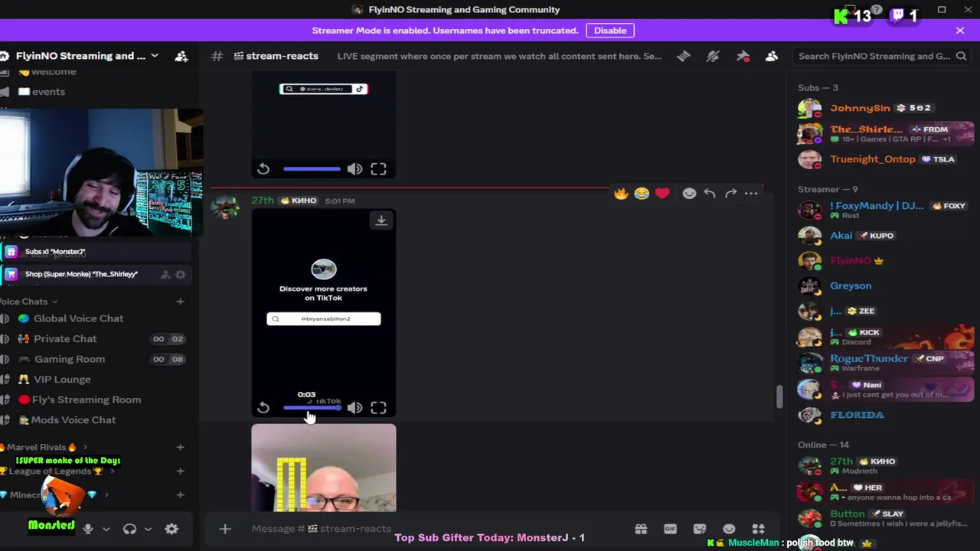
Task: Toggle the member list icon
Action: tap(772, 56)
